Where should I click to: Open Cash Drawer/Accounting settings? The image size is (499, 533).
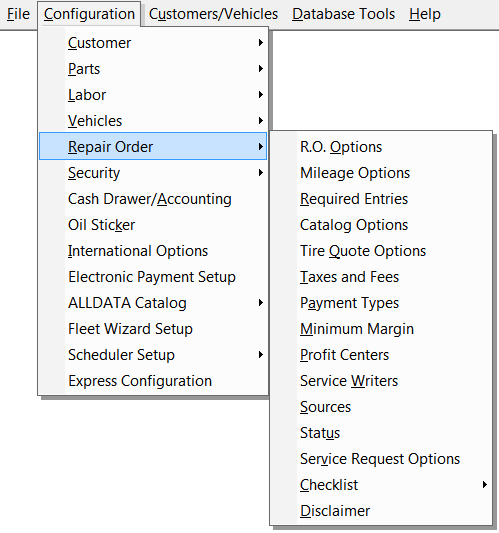tap(153, 199)
